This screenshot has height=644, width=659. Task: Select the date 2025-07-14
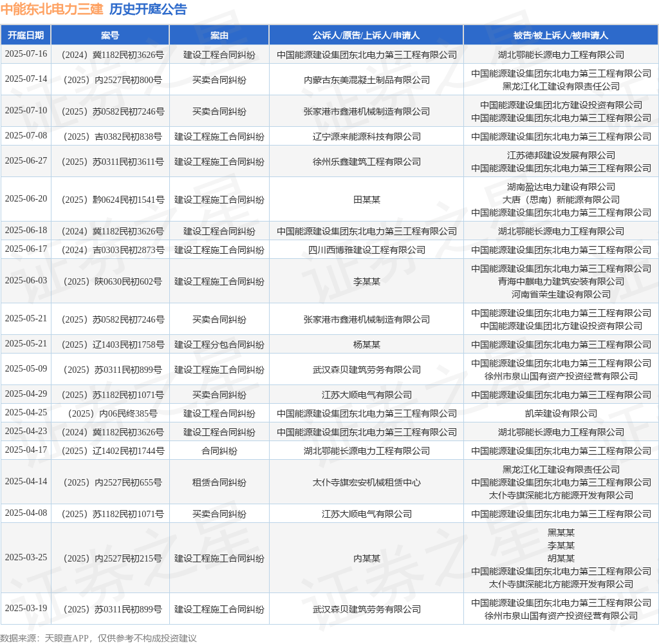26,79
